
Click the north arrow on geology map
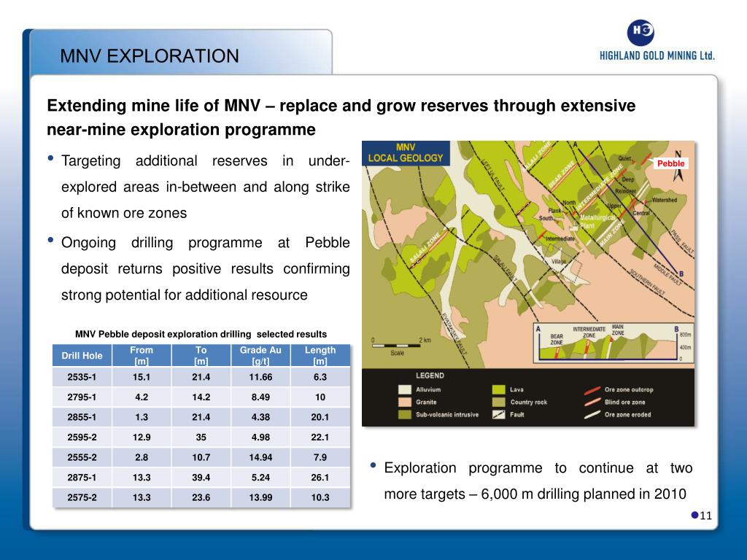[678, 167]
